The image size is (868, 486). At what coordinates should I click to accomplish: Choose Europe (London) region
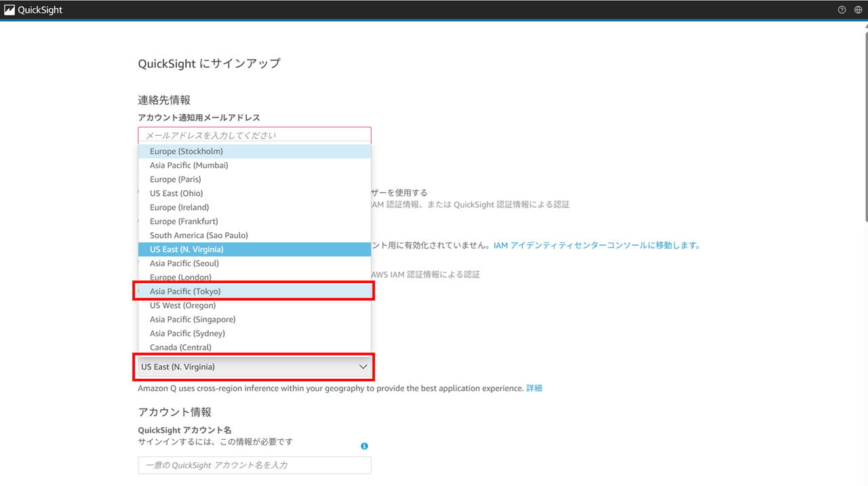pyautogui.click(x=254, y=278)
